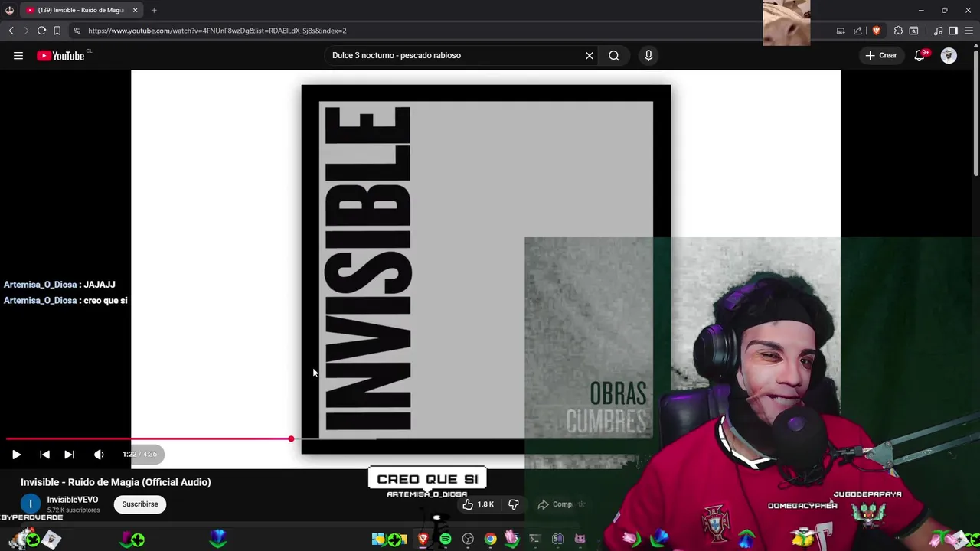The image size is (980, 551).
Task: Open the Crear button
Action: [881, 55]
